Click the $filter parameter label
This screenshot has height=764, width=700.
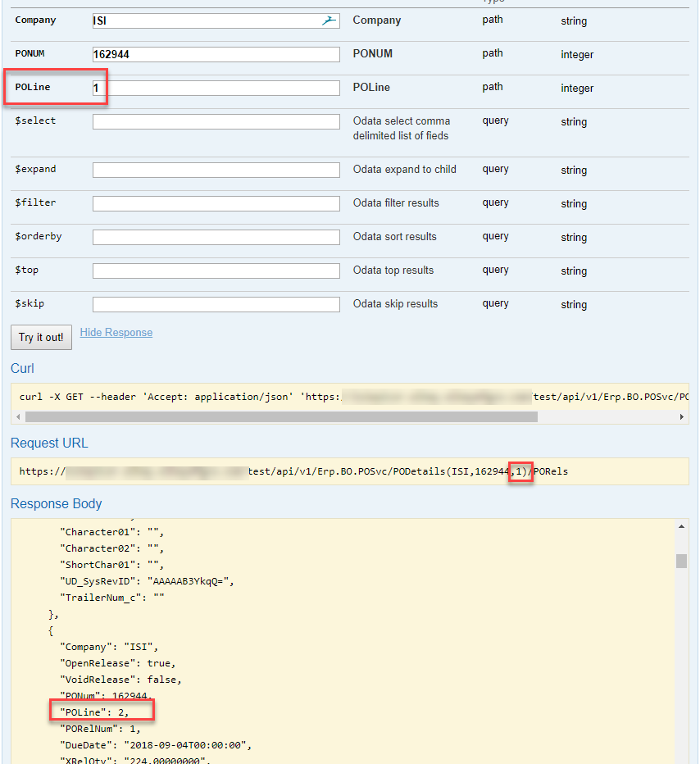point(35,202)
